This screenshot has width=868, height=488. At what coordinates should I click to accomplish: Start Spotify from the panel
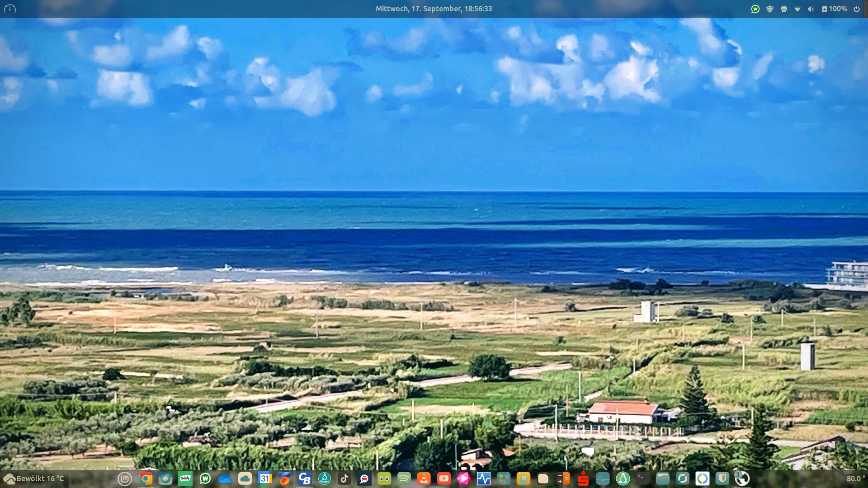click(x=404, y=479)
